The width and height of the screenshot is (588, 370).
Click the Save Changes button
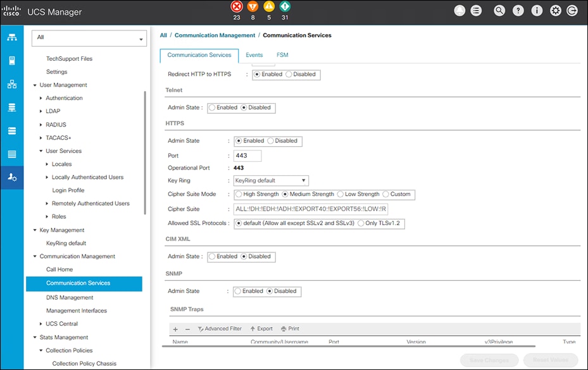tap(489, 361)
